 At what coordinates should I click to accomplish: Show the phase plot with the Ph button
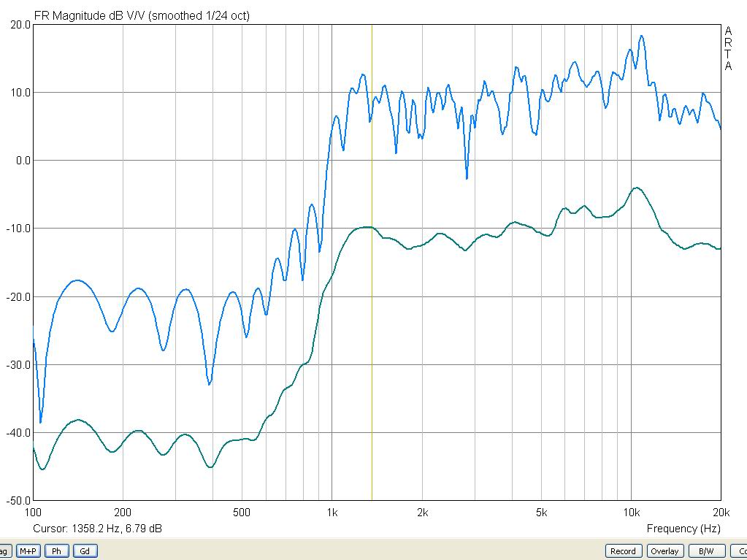click(57, 551)
